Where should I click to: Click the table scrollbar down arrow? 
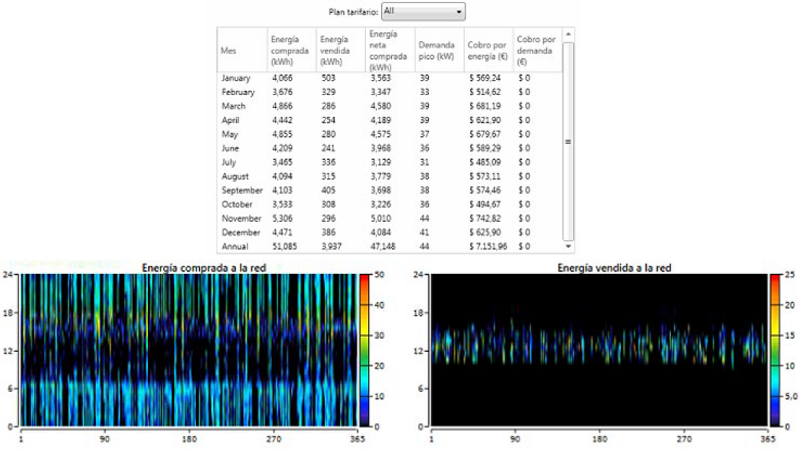point(569,245)
